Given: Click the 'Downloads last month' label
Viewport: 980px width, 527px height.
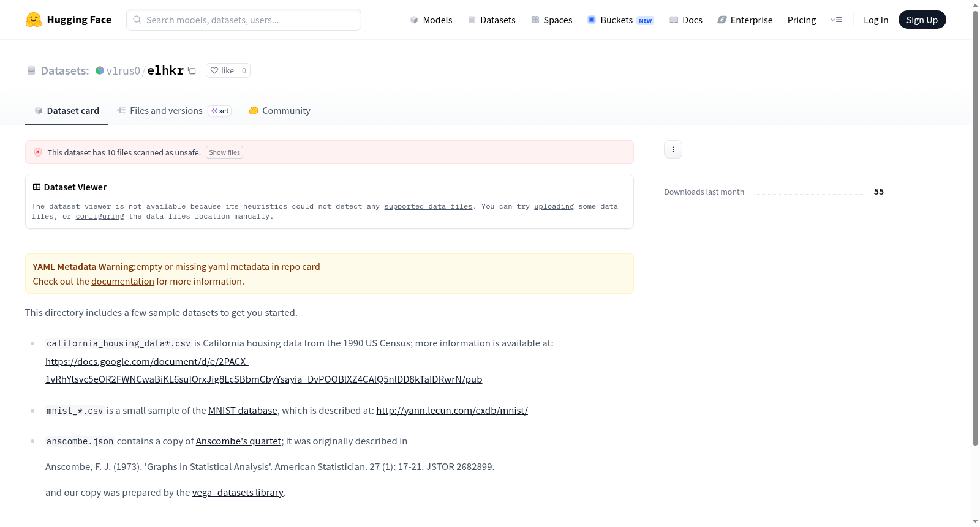Looking at the screenshot, I should click(x=704, y=192).
